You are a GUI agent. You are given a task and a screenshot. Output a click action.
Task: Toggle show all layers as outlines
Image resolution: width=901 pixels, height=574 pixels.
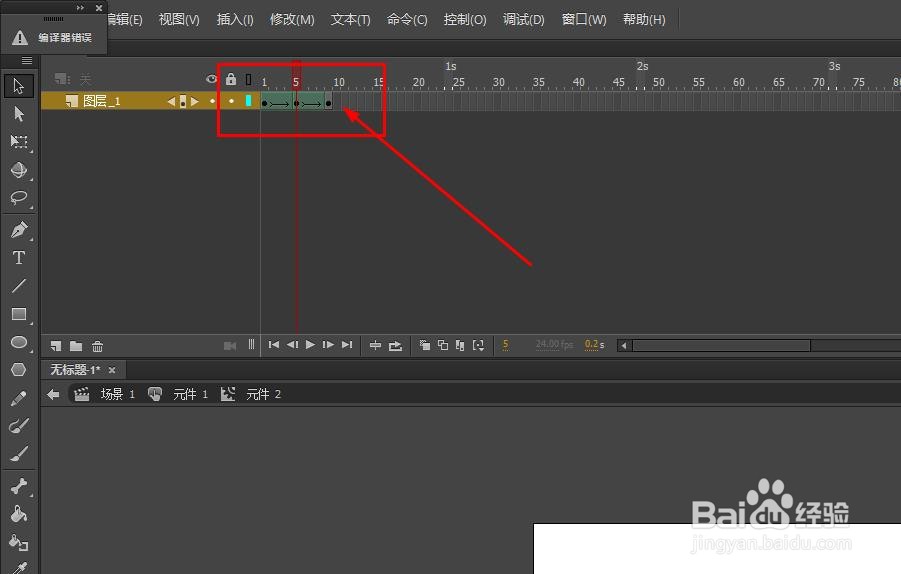pos(248,79)
